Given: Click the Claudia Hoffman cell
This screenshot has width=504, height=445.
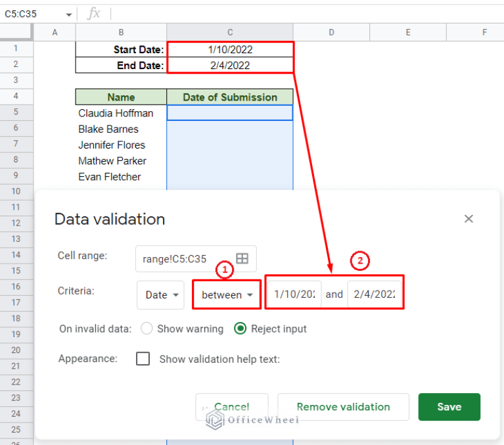Looking at the screenshot, I should [x=121, y=113].
